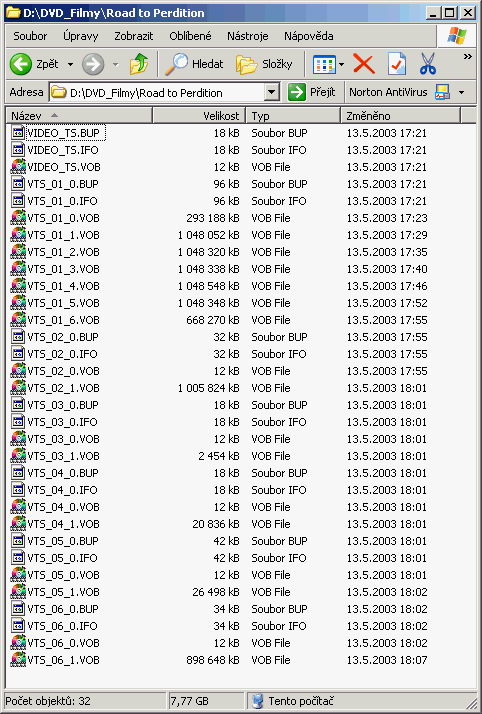
Task: Click the scissors Cut icon
Action: coord(428,64)
